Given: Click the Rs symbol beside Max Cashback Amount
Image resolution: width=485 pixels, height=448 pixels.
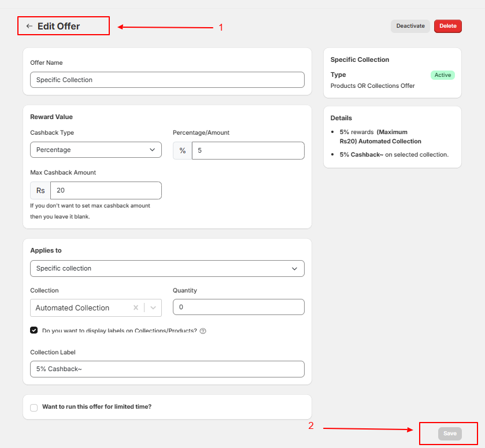Looking at the screenshot, I should 39,190.
